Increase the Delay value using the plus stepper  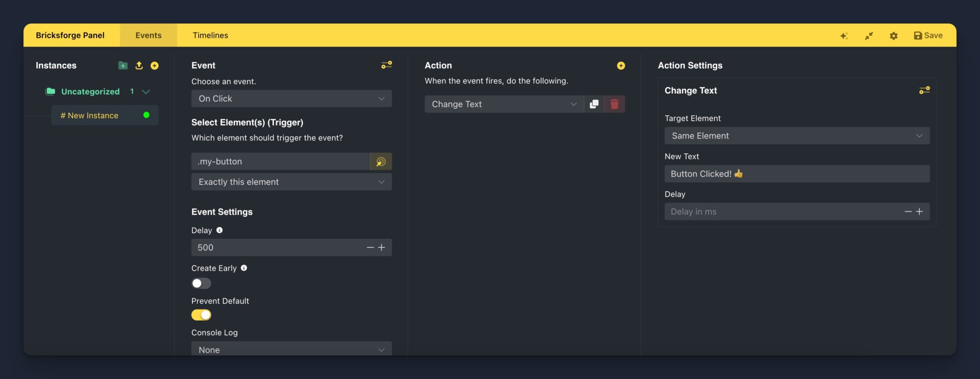pyautogui.click(x=381, y=247)
